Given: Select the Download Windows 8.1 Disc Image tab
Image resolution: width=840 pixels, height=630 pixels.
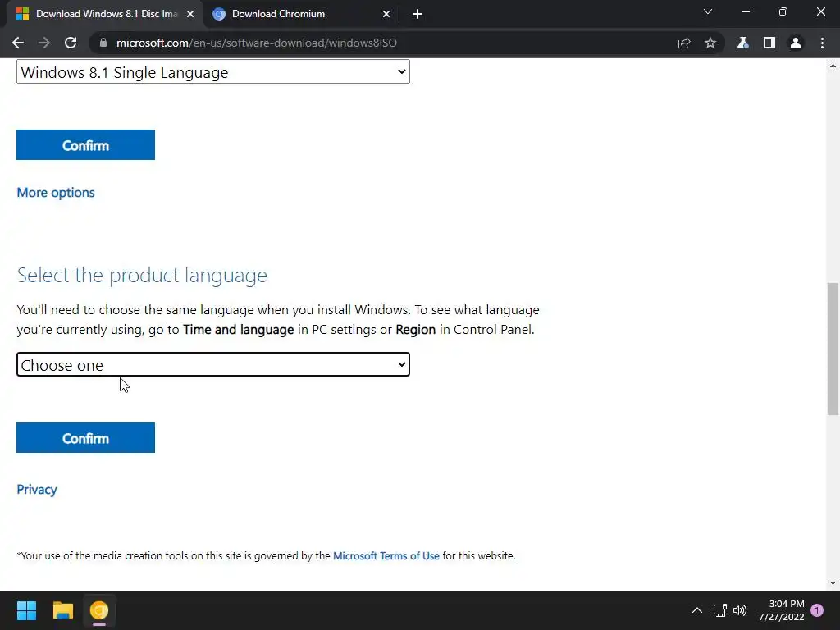Looking at the screenshot, I should click(x=105, y=14).
